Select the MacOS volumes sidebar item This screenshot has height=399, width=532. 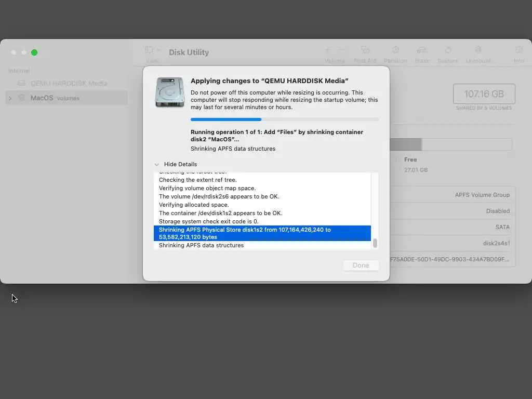67,98
